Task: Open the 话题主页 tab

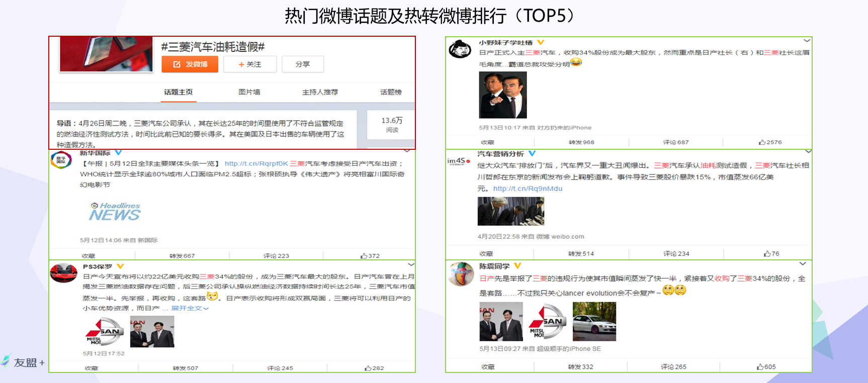Action: pyautogui.click(x=178, y=92)
